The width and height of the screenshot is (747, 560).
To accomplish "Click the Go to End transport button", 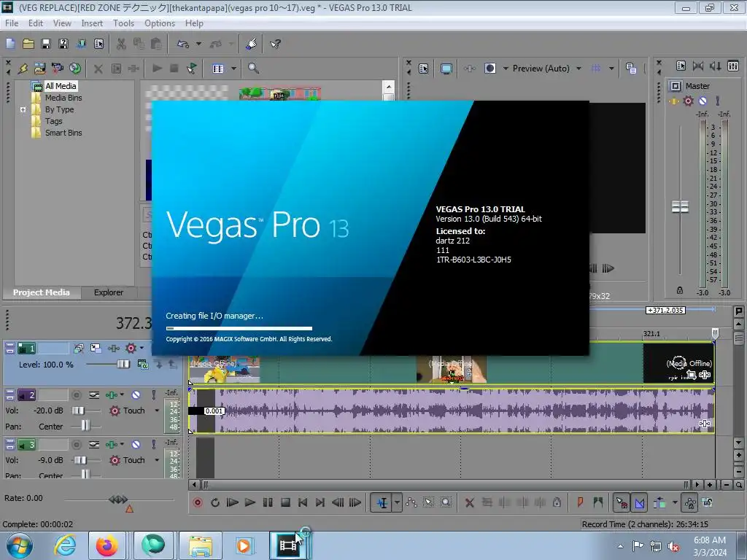I will [320, 502].
